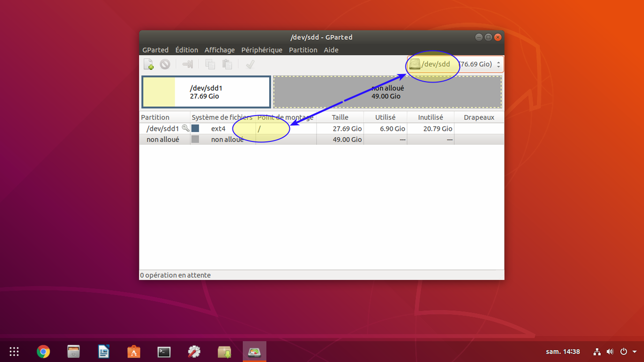
Task: Click the delete partition toolbar icon
Action: 165,64
